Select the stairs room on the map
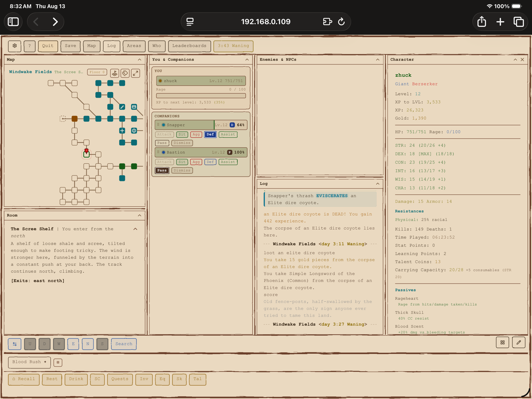Screen dimensions: 532x399 122,107
